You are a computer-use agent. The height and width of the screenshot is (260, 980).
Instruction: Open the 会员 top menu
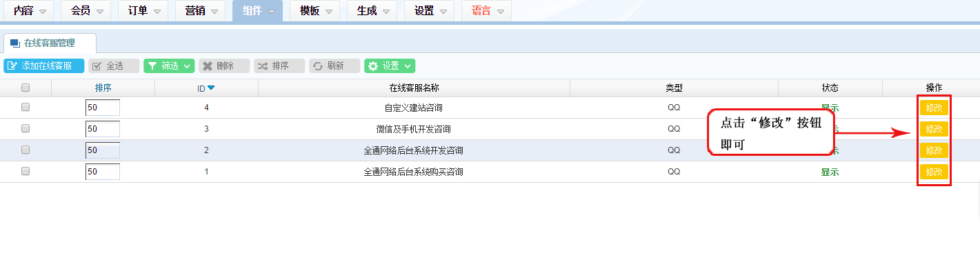(x=86, y=11)
